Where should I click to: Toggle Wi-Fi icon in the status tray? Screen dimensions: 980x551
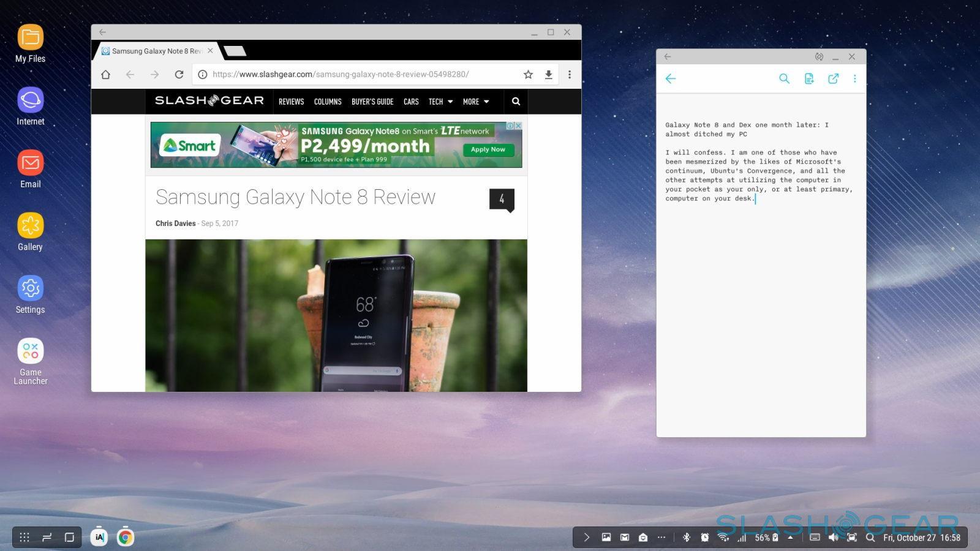[723, 538]
